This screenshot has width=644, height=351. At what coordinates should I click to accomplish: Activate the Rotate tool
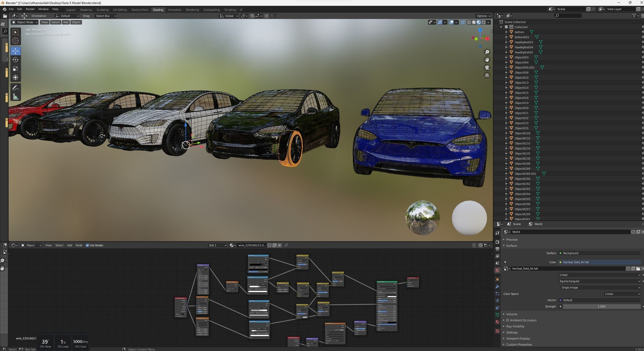click(x=15, y=60)
